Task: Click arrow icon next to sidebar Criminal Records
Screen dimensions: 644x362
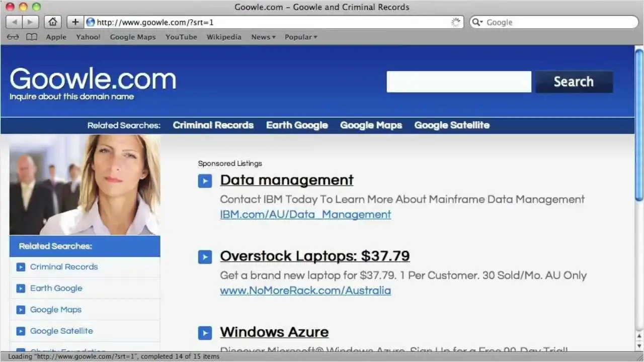Action: (21, 267)
